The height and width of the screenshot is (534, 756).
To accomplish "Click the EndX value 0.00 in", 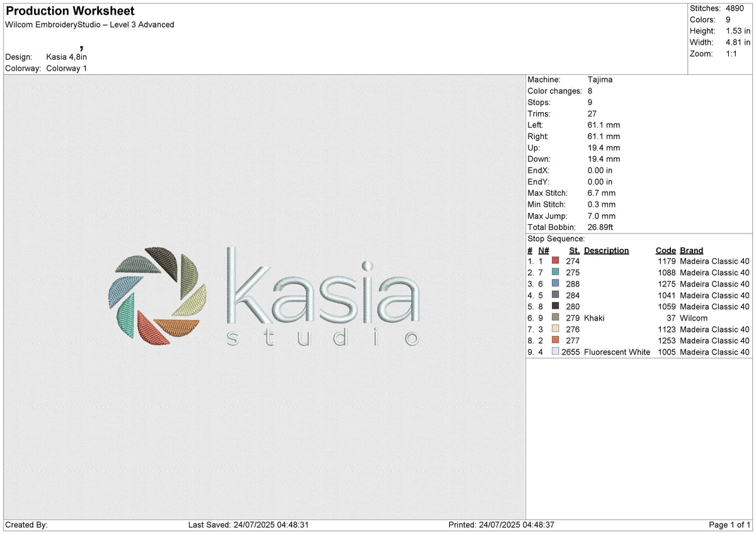I will pyautogui.click(x=600, y=170).
